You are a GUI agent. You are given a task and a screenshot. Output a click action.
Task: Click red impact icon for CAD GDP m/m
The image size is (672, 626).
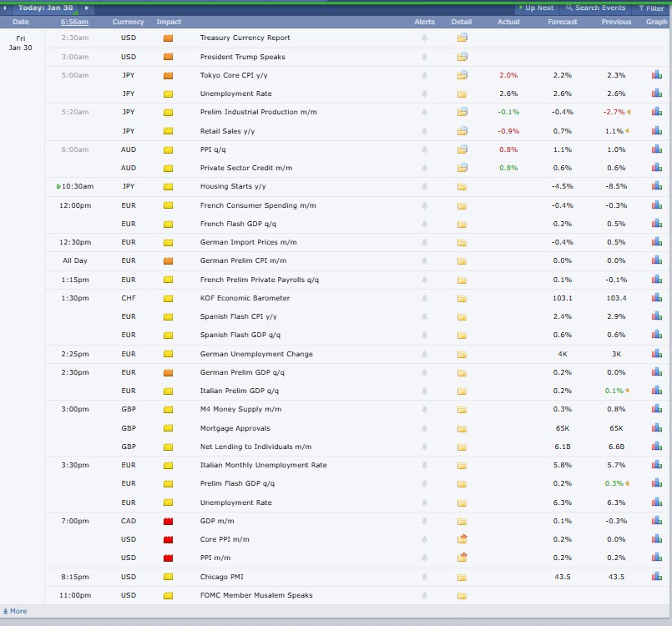168,521
